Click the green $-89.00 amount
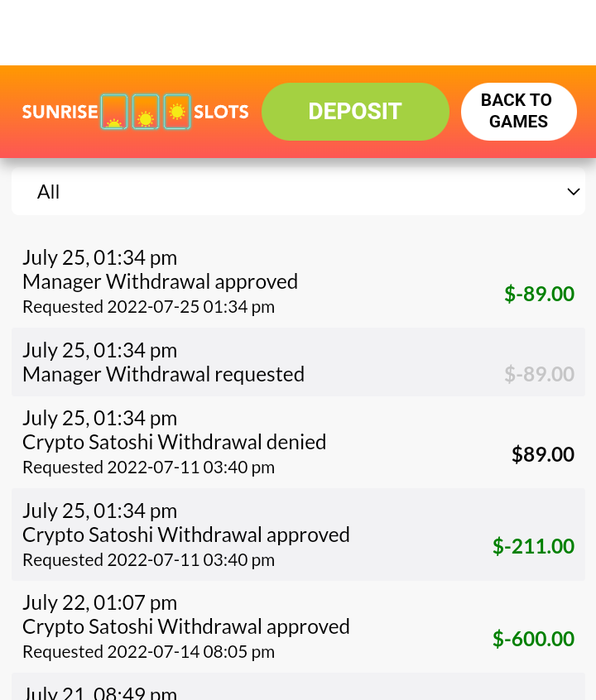The width and height of the screenshot is (596, 700). point(539,294)
